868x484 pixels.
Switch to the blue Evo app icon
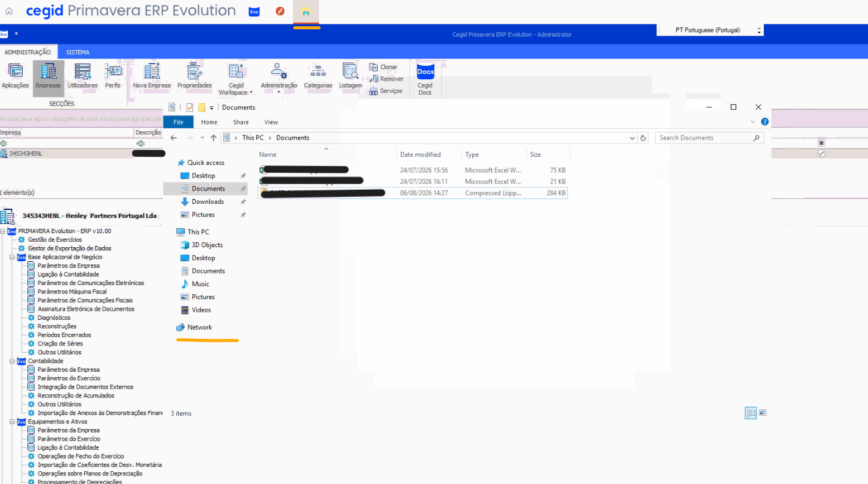click(254, 12)
